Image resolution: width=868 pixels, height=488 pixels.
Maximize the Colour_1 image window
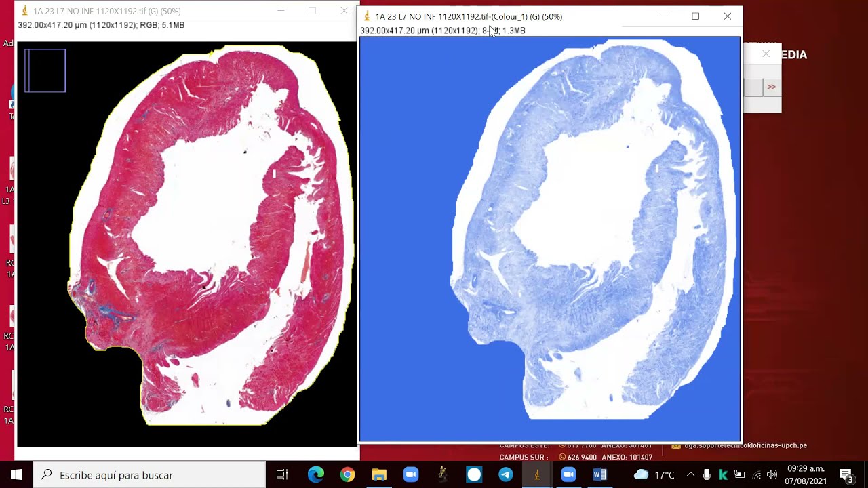pos(696,16)
